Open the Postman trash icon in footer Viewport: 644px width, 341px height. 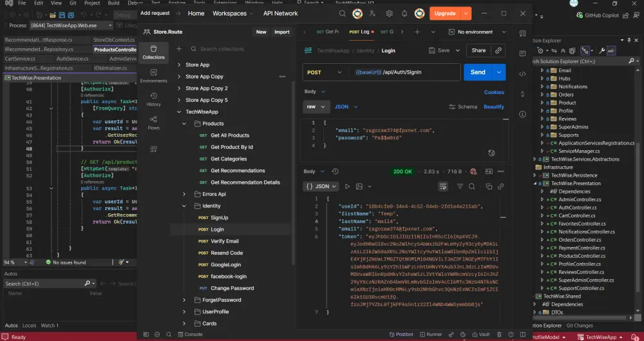499,335
